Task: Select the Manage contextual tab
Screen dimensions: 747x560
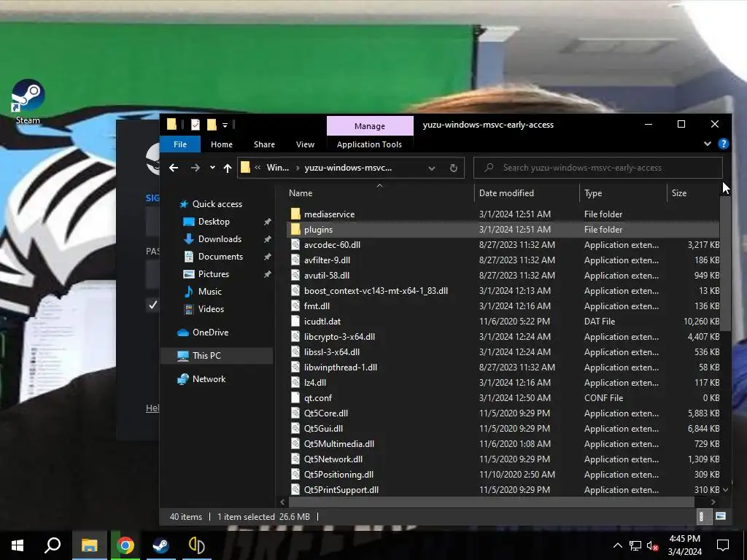Action: coord(370,125)
